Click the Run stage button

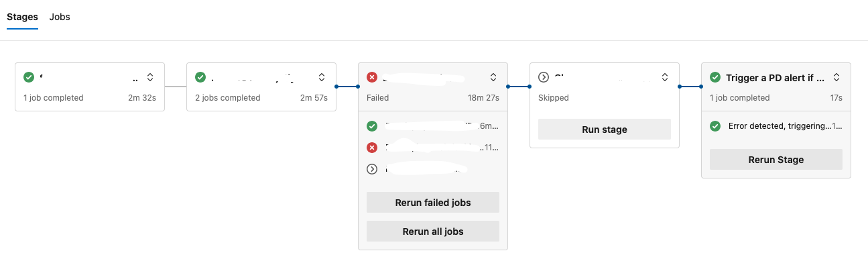[x=605, y=129]
